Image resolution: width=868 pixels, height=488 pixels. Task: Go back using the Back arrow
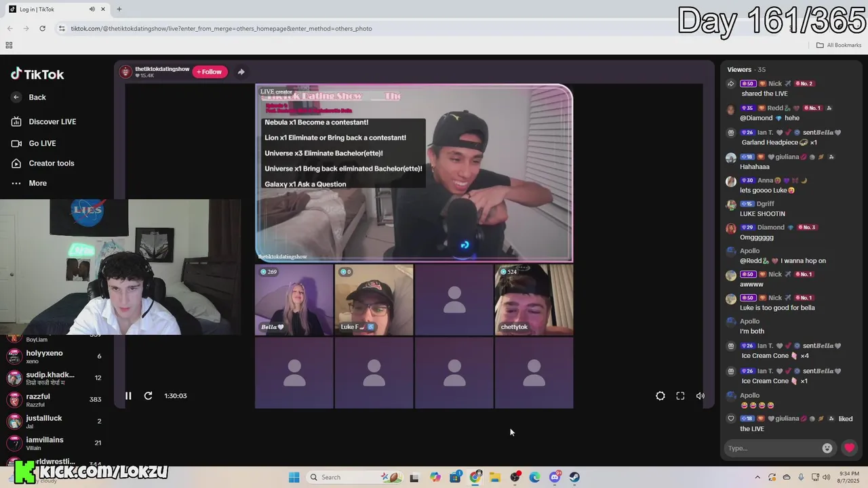(x=17, y=98)
